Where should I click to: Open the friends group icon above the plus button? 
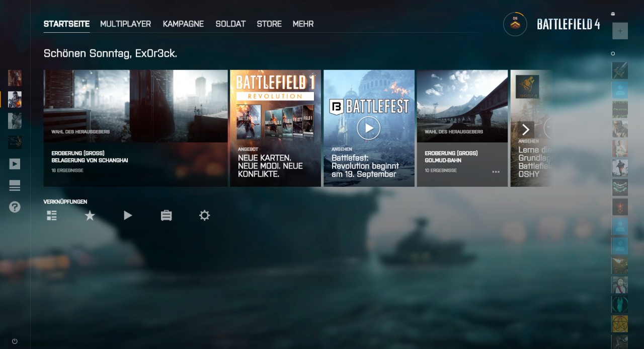point(613,14)
